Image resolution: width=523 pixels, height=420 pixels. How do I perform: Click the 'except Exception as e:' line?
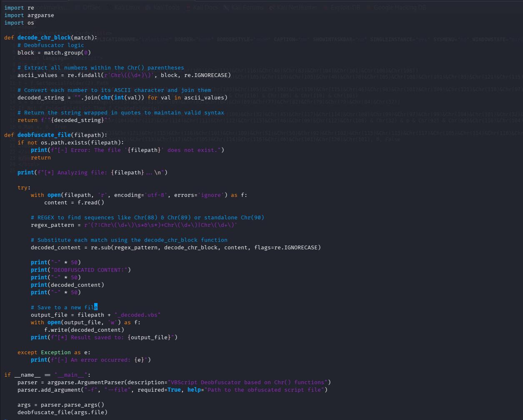54,353
